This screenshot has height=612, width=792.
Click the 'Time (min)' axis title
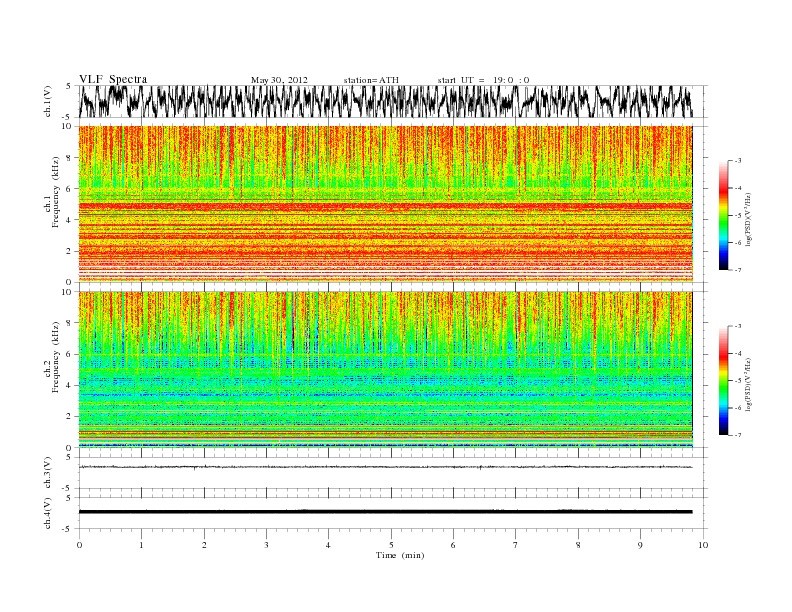point(400,555)
